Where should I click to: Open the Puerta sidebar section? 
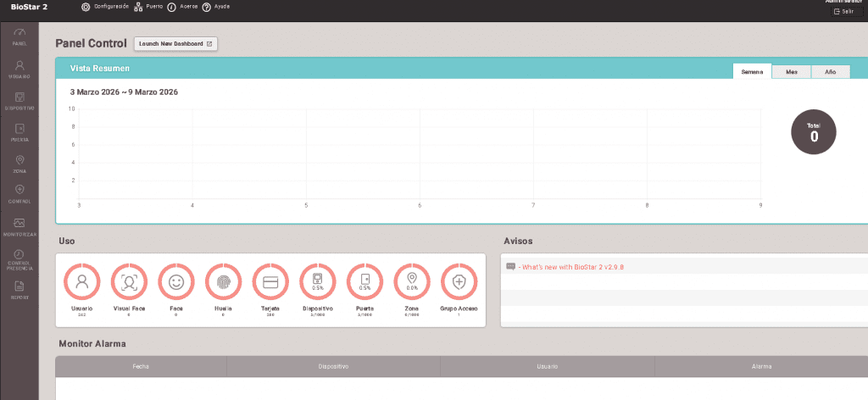(x=19, y=132)
